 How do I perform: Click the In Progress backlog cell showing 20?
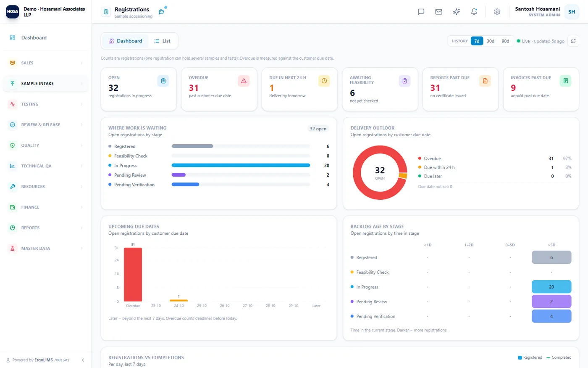(x=551, y=287)
